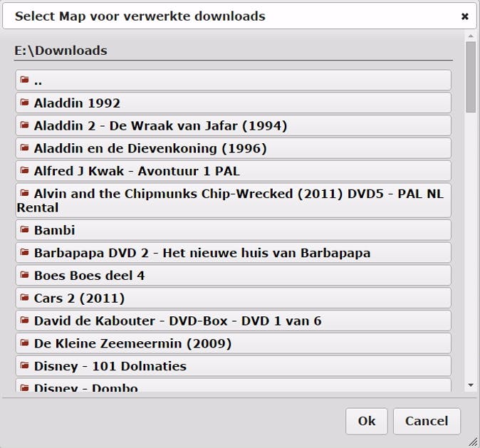The image size is (480, 448).
Task: Open the Bambi folder
Action: coord(234,230)
